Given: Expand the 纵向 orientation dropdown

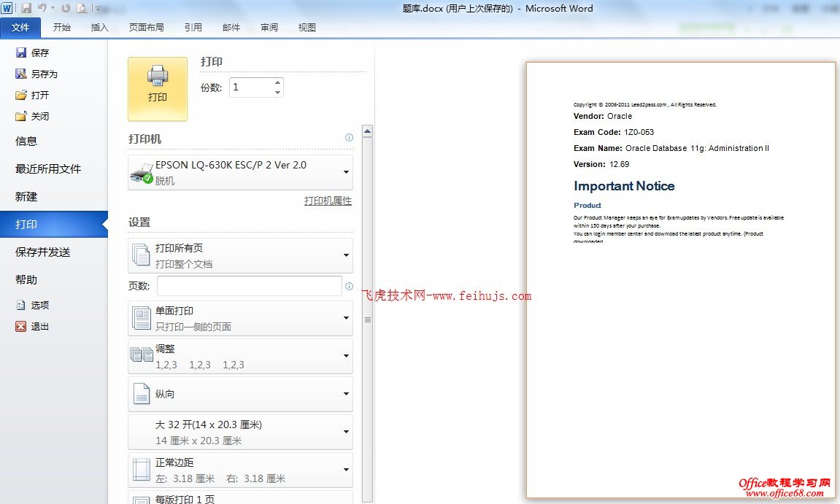Looking at the screenshot, I should 240,394.
